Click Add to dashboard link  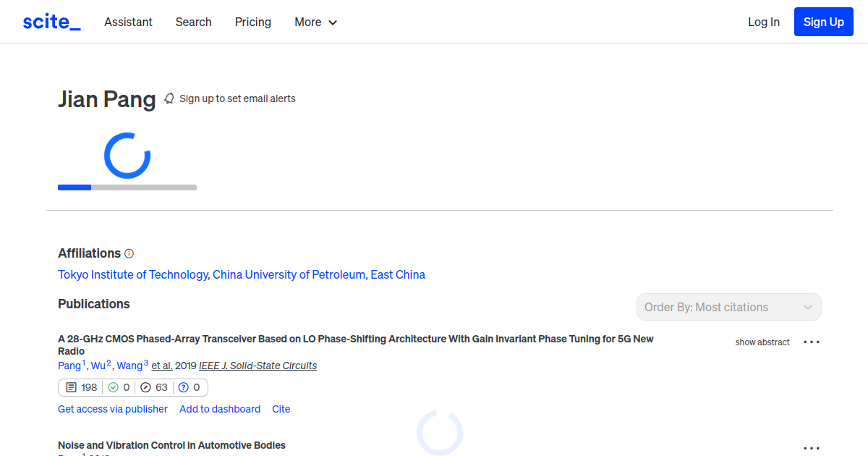220,409
